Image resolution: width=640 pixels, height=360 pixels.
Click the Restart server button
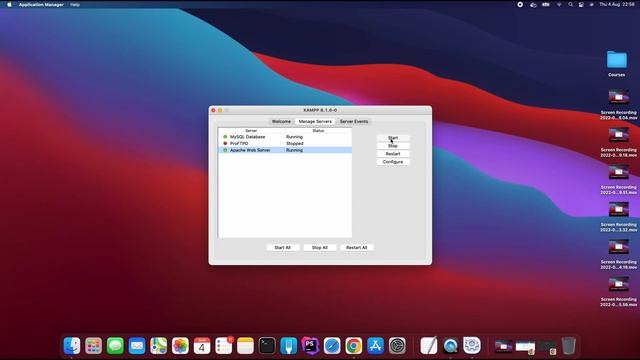pyautogui.click(x=393, y=154)
